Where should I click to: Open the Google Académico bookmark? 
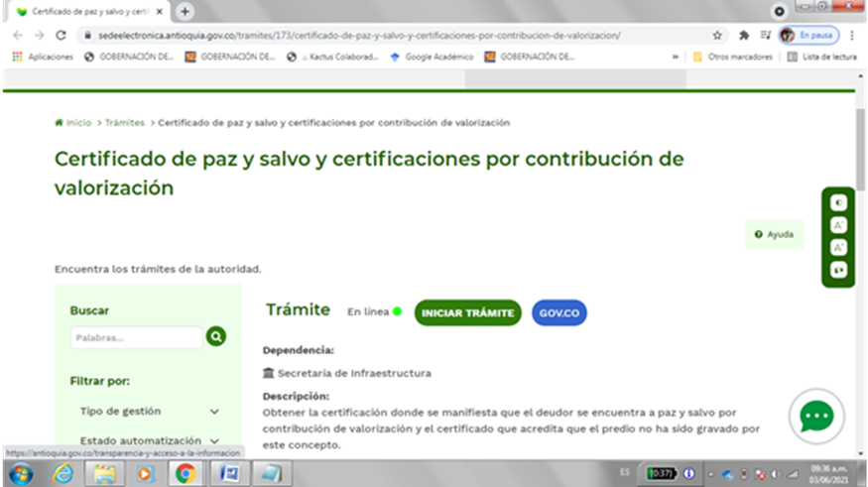433,57
